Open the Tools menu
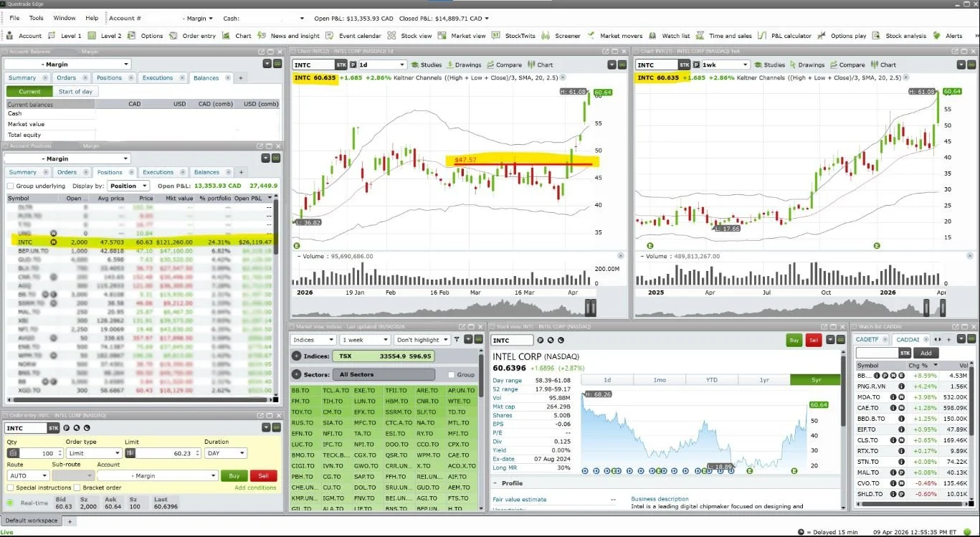 (36, 18)
